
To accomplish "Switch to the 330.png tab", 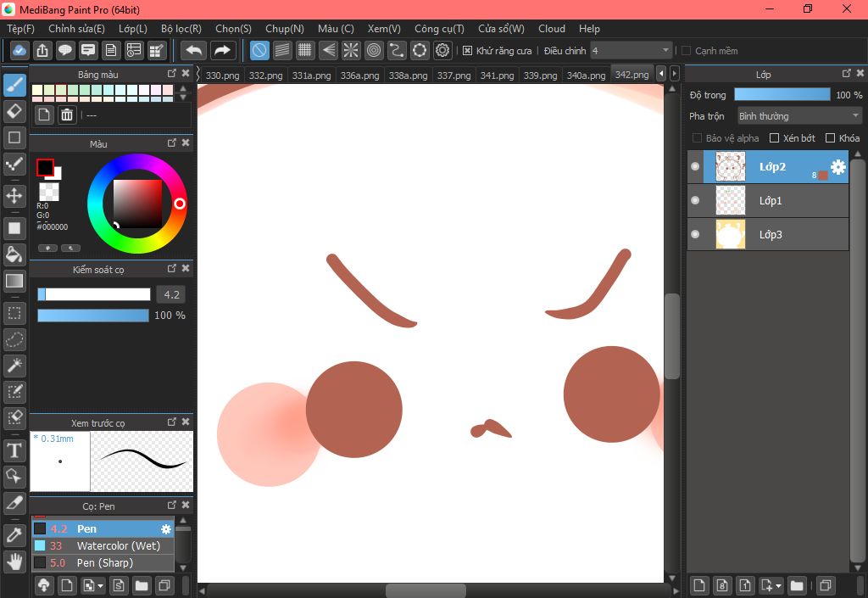I will (x=222, y=75).
